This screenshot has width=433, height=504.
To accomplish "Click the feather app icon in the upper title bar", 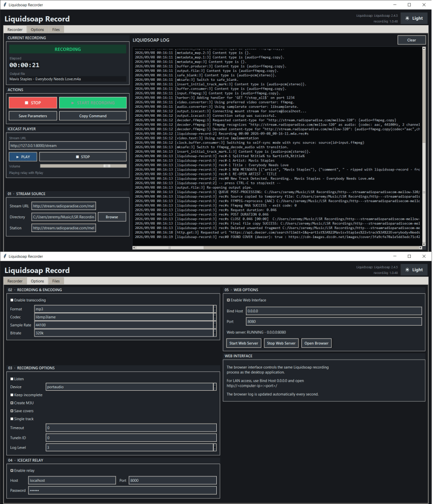I will point(5,5).
